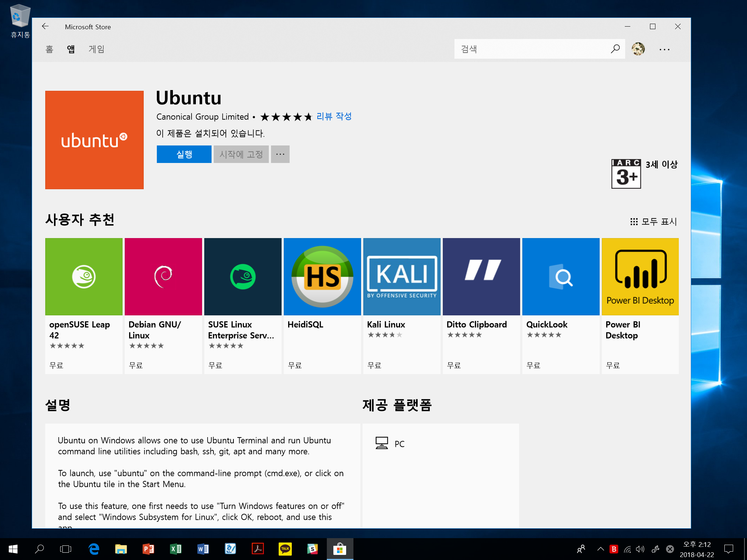Open the Ditto Clipboard app icon

(481, 277)
